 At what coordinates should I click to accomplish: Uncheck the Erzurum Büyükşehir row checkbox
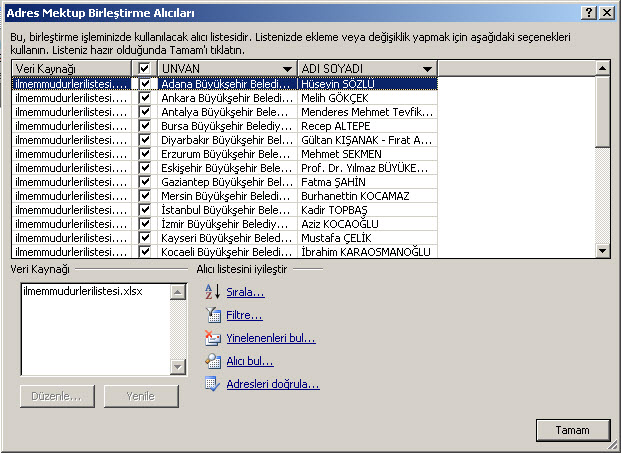click(x=145, y=154)
